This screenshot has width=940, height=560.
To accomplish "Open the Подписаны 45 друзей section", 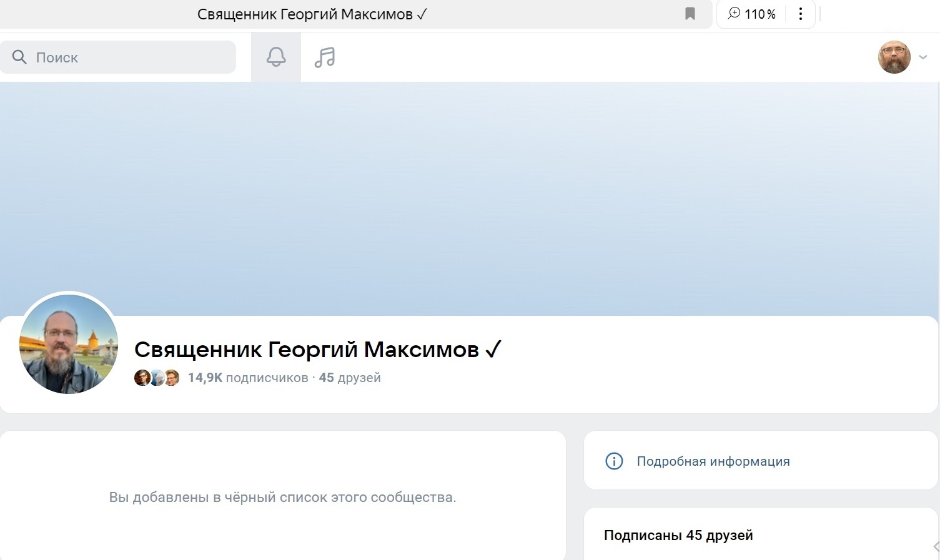I will tap(678, 535).
